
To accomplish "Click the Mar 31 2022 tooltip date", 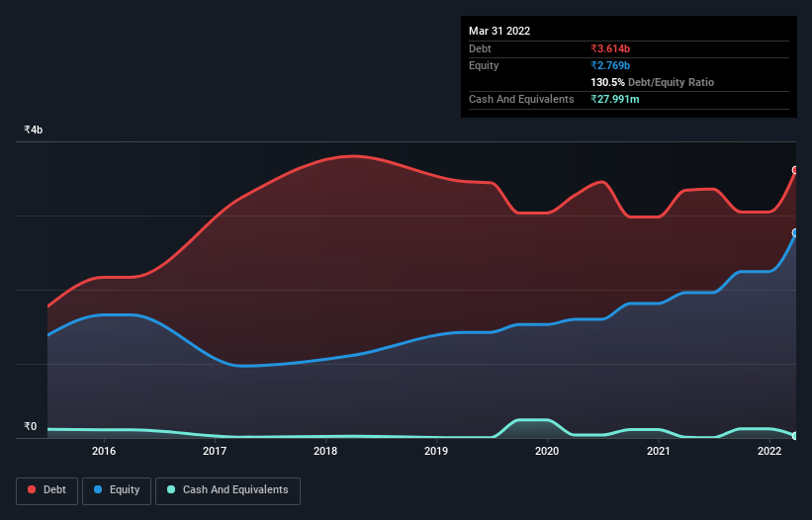I will (x=499, y=31).
